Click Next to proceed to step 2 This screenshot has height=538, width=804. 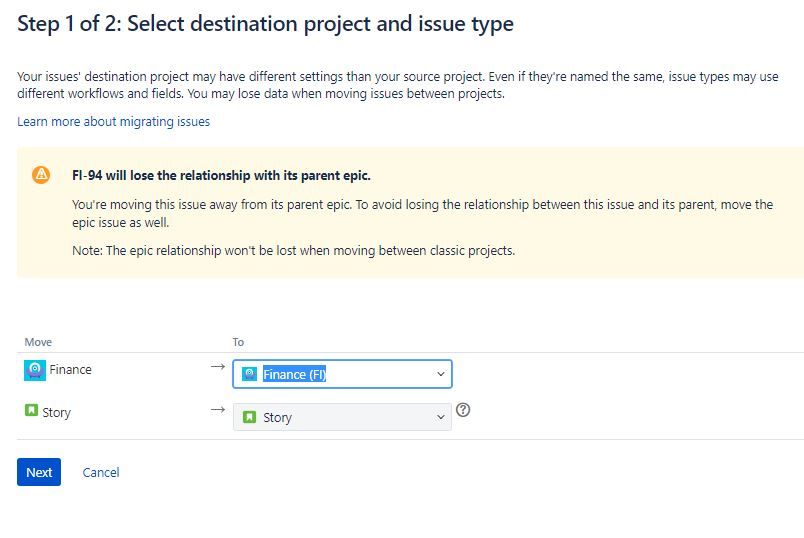[39, 472]
